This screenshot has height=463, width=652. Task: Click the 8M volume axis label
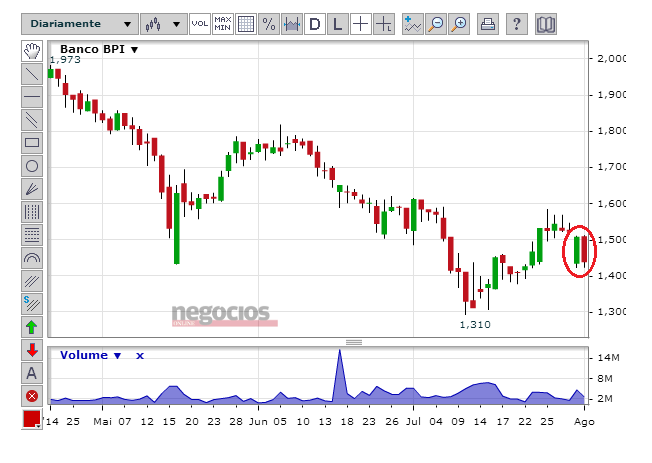pos(605,379)
